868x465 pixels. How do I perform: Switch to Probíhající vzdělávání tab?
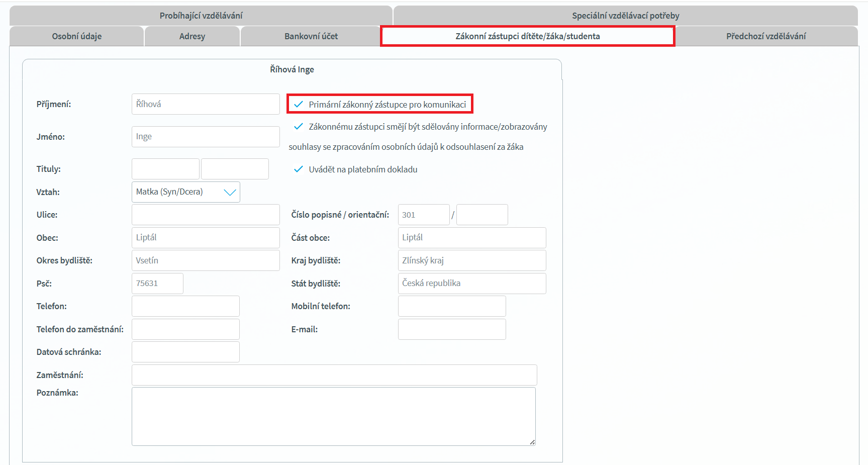pos(201,16)
